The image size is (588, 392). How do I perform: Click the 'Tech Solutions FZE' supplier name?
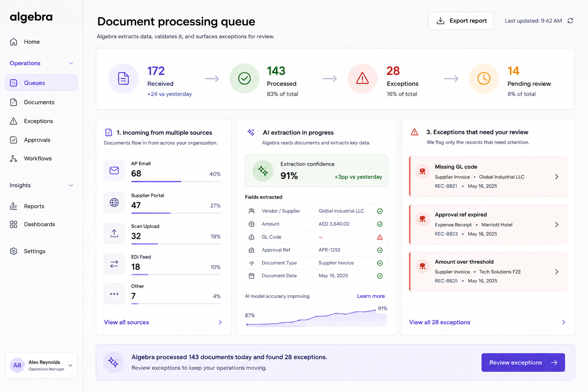click(500, 272)
